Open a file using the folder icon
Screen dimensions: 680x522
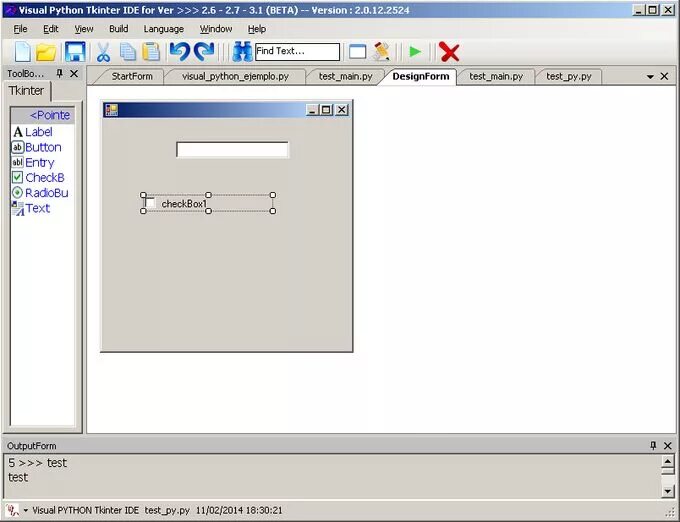pos(46,52)
